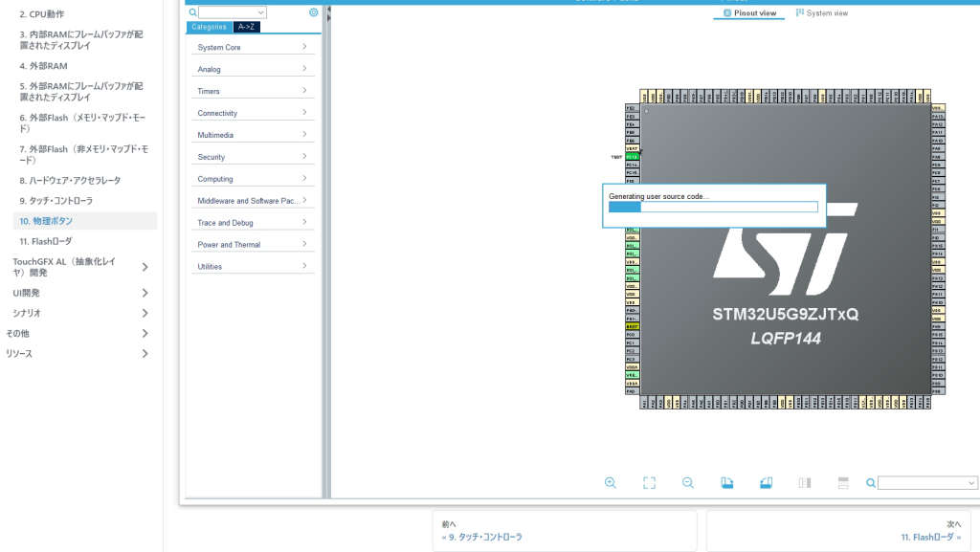
Task: Expand Security category
Action: tap(253, 157)
